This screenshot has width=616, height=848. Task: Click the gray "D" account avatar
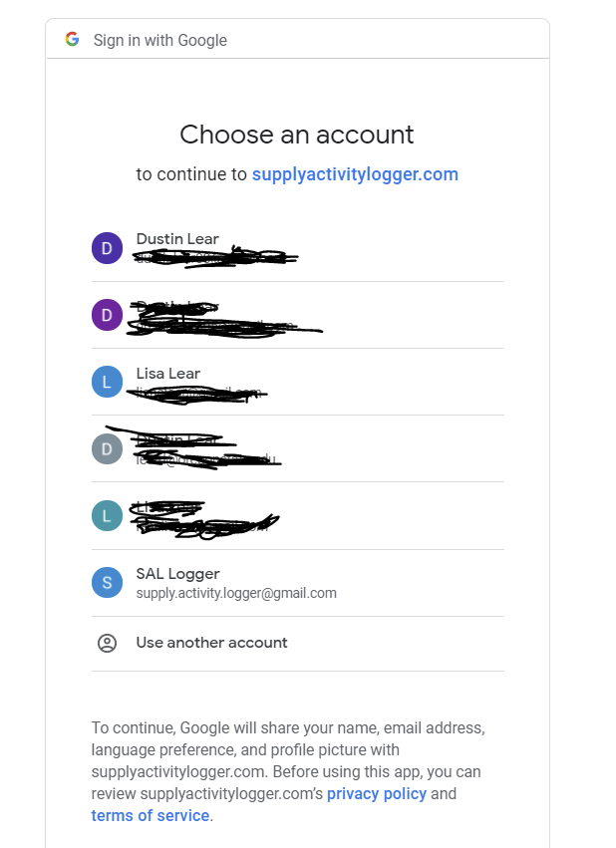point(107,448)
